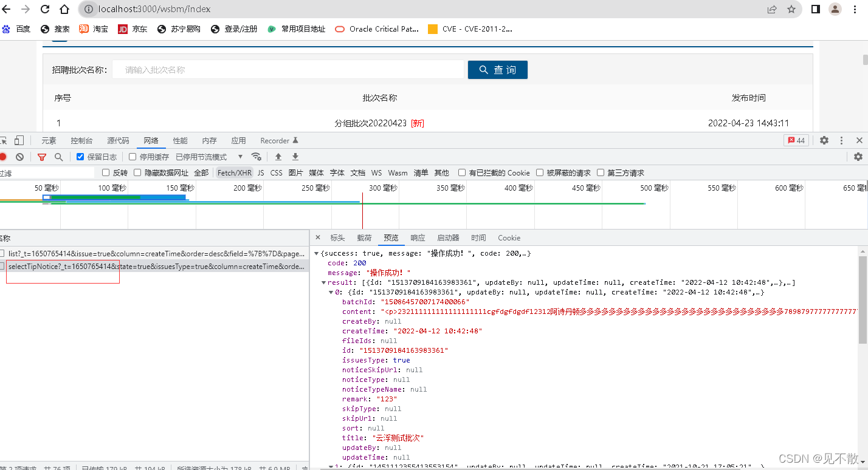868x470 pixels.
Task: Open network conditions wifi-gear icon
Action: point(257,157)
